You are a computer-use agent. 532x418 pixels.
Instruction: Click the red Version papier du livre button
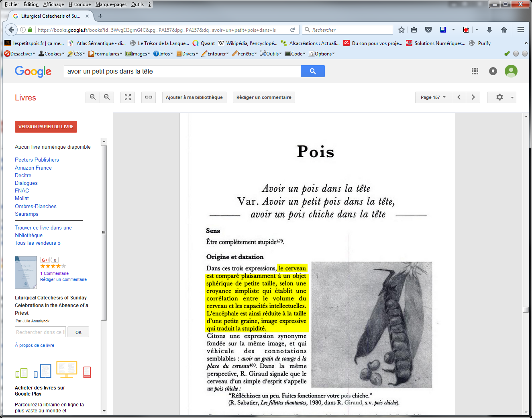(46, 127)
